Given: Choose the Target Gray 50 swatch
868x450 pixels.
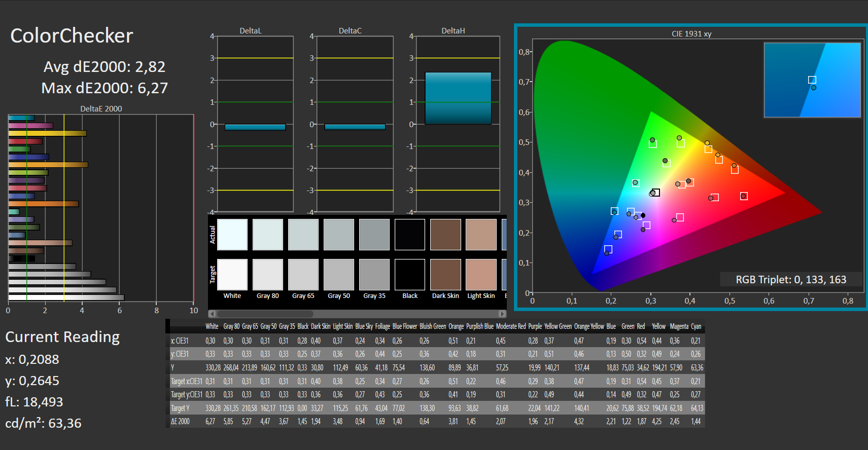Looking at the screenshot, I should click(x=339, y=275).
